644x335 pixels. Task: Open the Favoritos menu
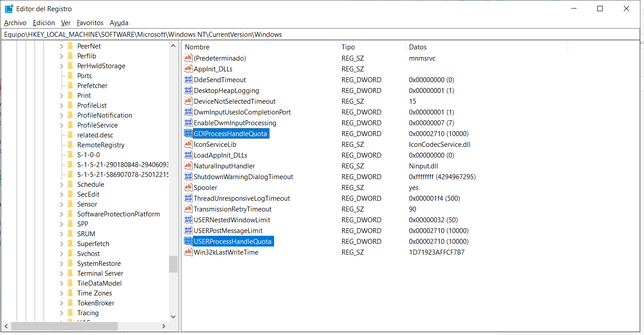(x=90, y=22)
